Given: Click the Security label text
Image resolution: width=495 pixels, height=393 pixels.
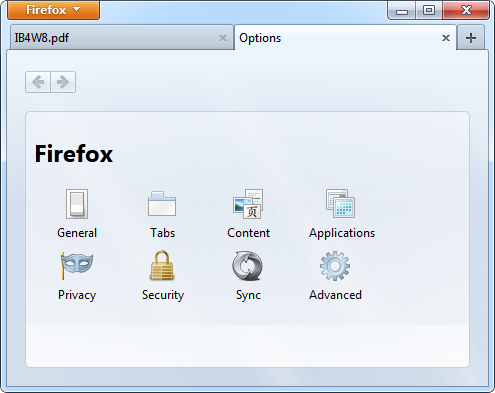Looking at the screenshot, I should [163, 295].
